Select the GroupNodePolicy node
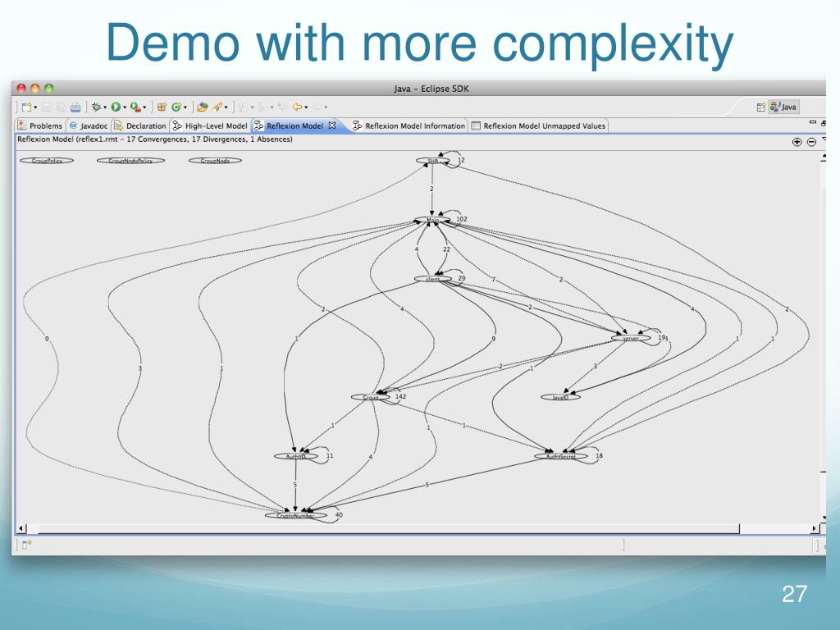The height and width of the screenshot is (630, 840). pos(130,160)
